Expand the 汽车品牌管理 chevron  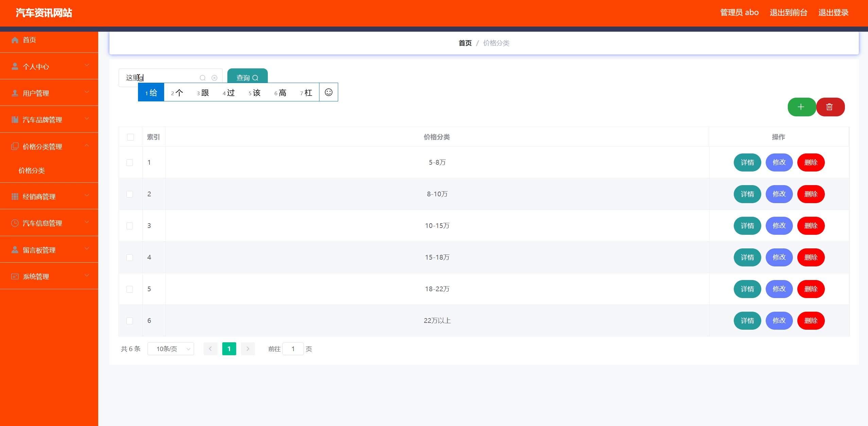pos(87,118)
